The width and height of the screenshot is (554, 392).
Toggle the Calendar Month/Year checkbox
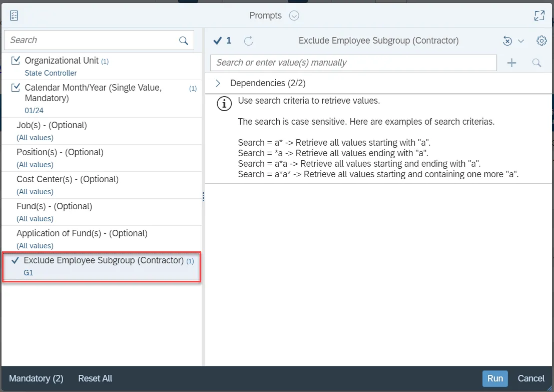(16, 88)
